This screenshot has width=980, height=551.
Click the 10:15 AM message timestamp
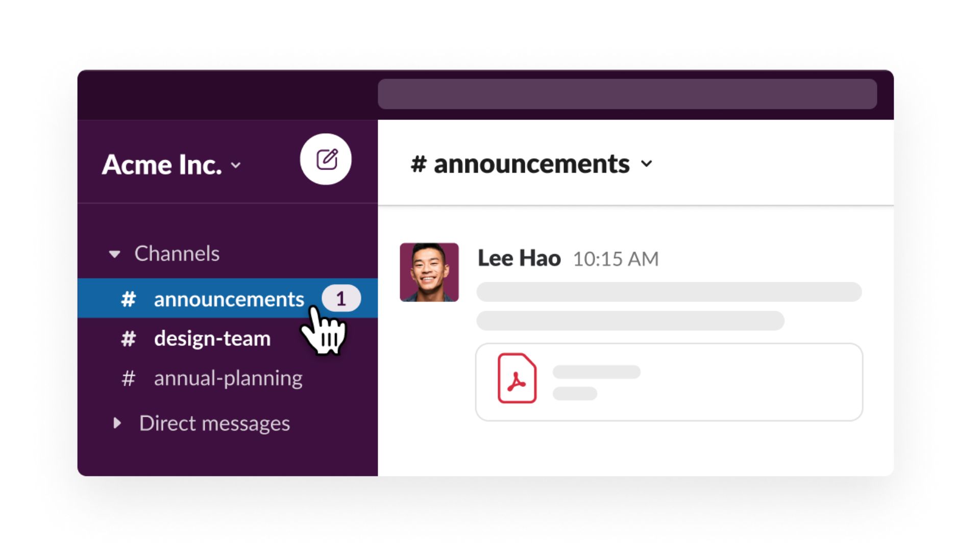point(616,259)
